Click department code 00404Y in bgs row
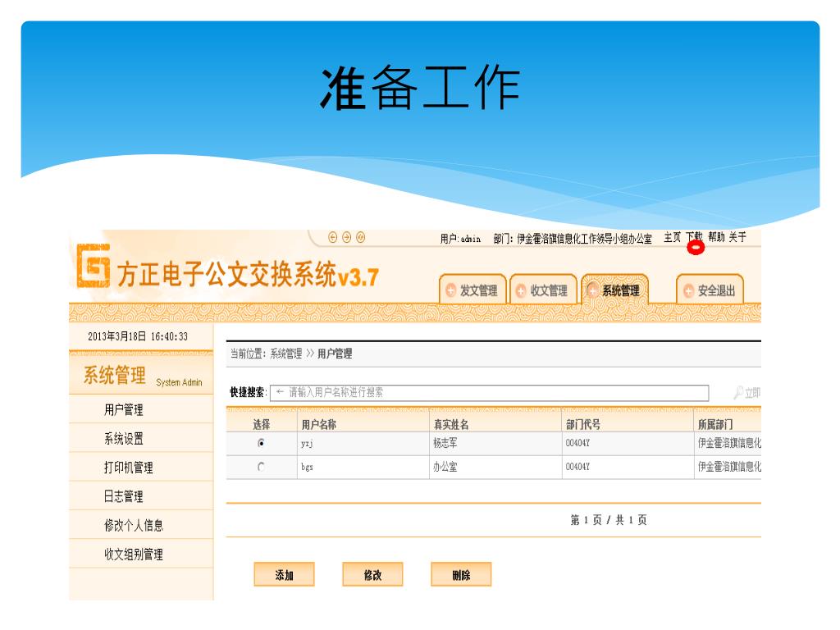840x630 pixels. coord(577,467)
